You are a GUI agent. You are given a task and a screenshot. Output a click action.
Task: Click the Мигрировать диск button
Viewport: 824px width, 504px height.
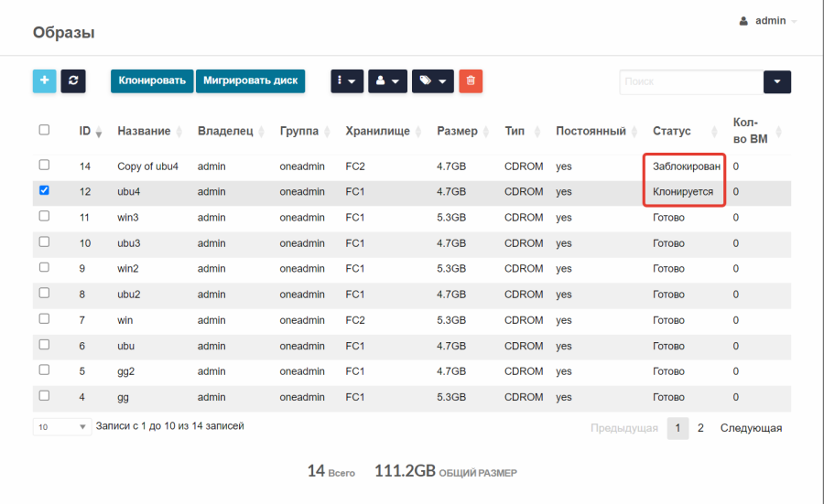pos(250,80)
